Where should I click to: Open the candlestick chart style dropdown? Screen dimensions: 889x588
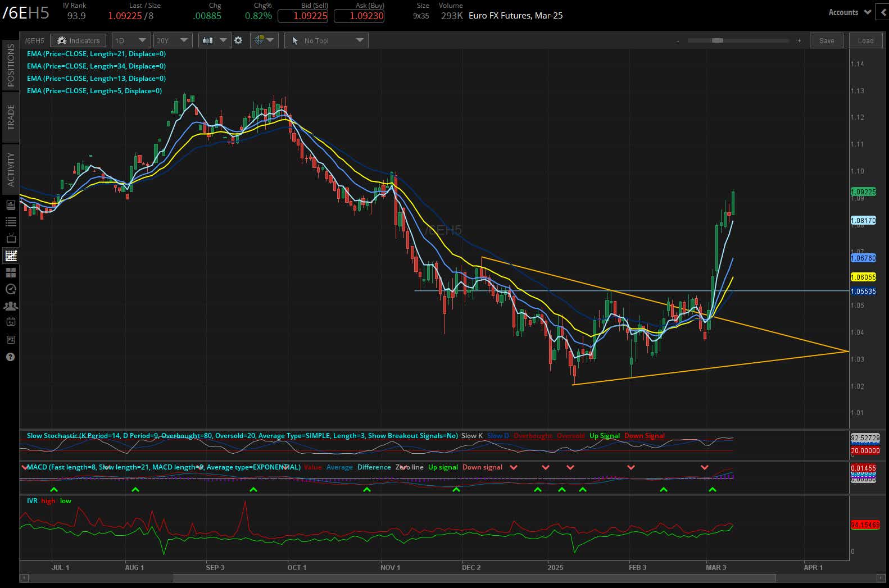click(215, 40)
